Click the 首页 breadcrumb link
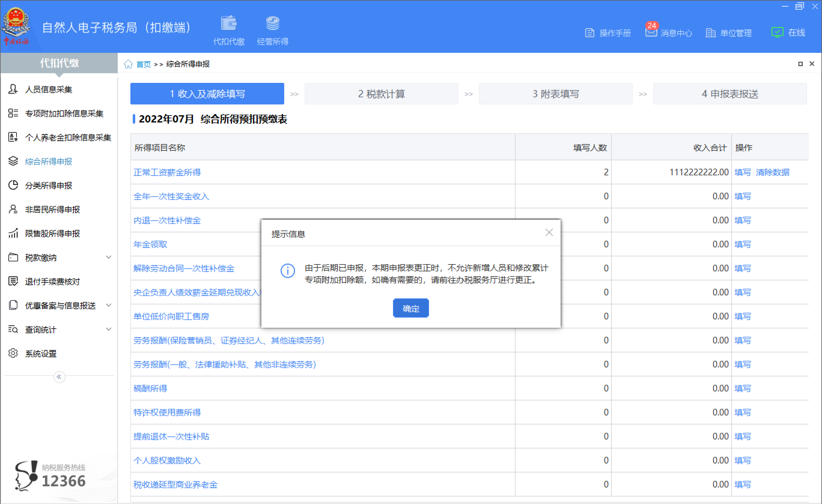 (143, 64)
